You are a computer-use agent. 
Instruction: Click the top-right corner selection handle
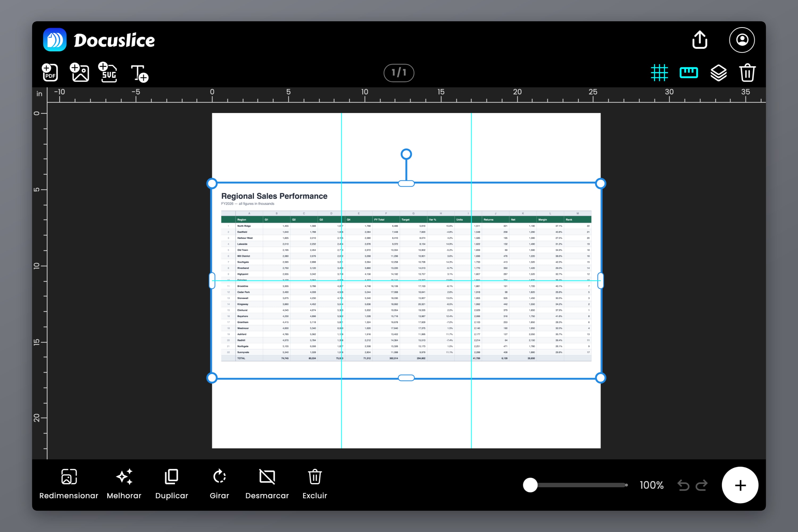pyautogui.click(x=601, y=184)
